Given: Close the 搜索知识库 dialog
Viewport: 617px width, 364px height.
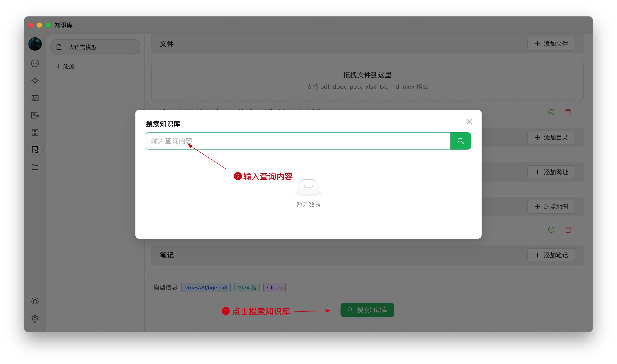Looking at the screenshot, I should coord(469,122).
